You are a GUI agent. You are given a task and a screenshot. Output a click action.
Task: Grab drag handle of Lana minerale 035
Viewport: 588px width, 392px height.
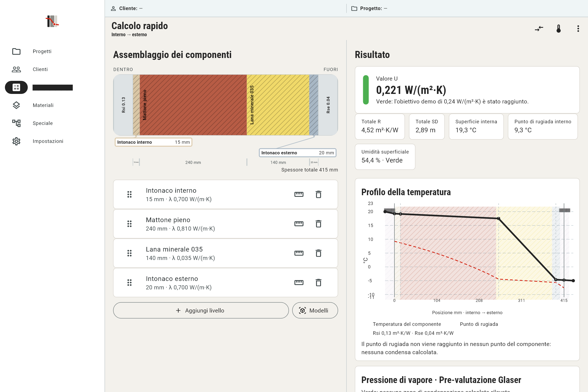130,253
